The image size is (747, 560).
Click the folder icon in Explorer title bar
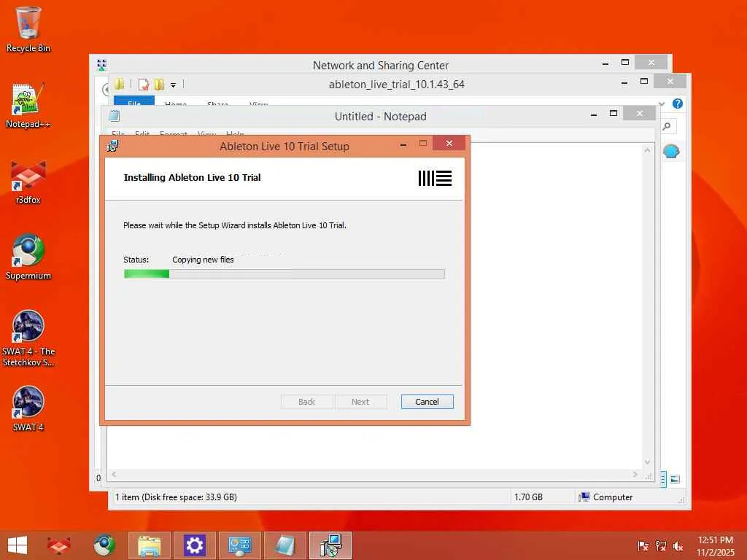119,85
